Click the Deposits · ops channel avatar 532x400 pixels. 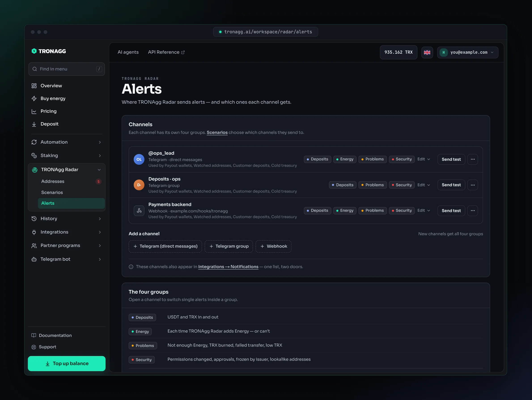(139, 185)
